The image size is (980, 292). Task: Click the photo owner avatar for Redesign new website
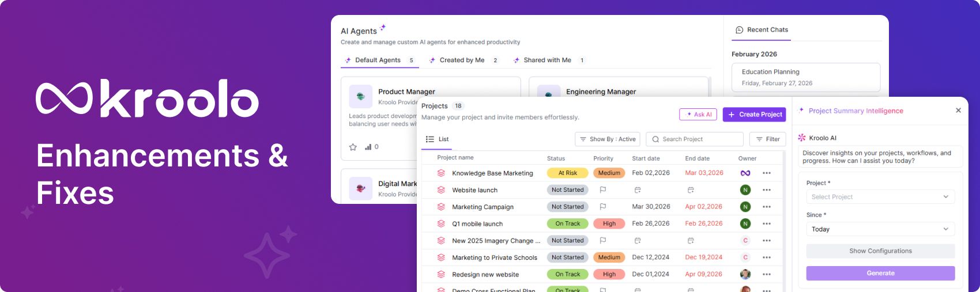(x=745, y=274)
